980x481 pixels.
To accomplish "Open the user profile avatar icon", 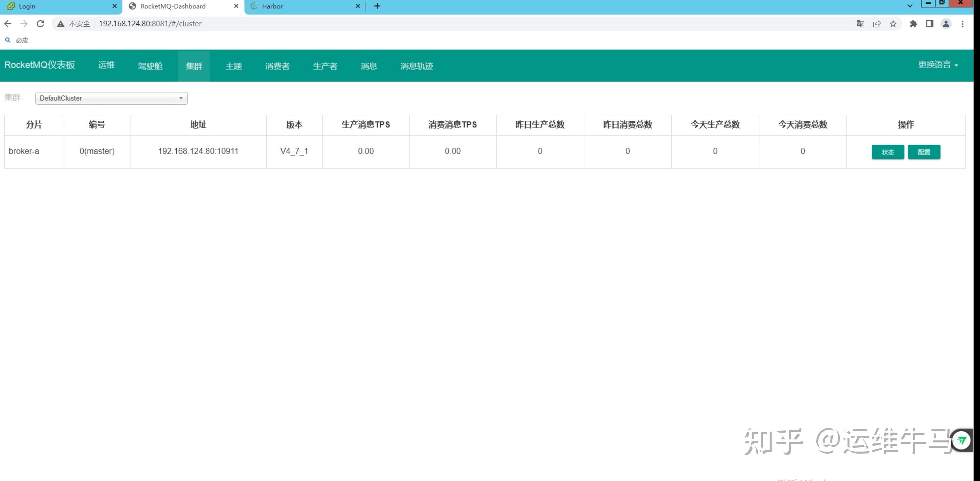I will click(946, 24).
